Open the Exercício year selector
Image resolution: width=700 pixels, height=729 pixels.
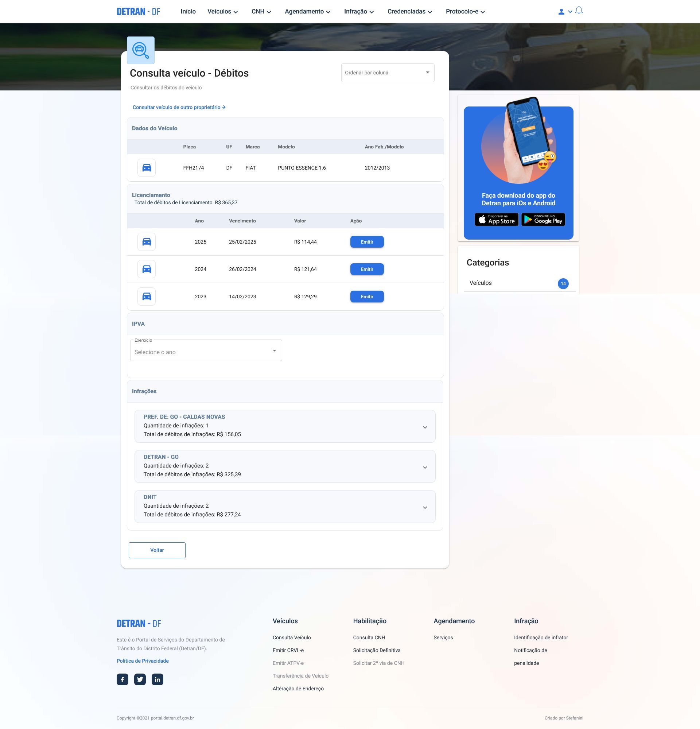206,351
